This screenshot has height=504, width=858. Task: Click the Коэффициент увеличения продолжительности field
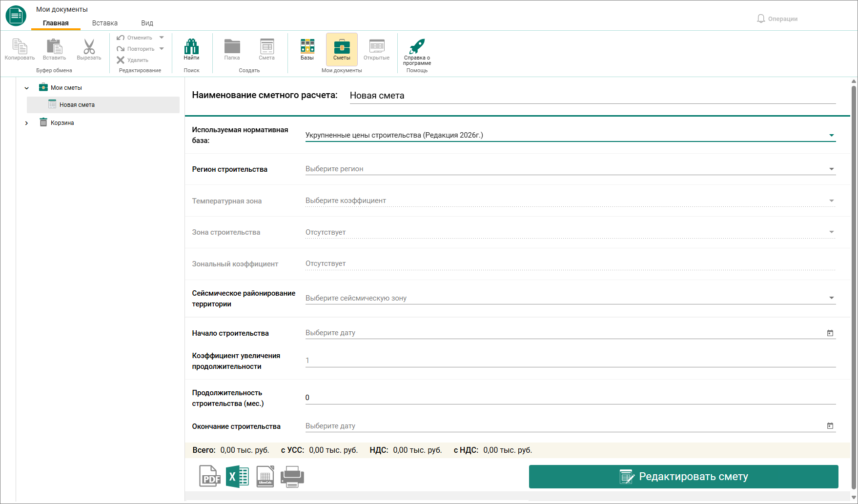coord(571,361)
